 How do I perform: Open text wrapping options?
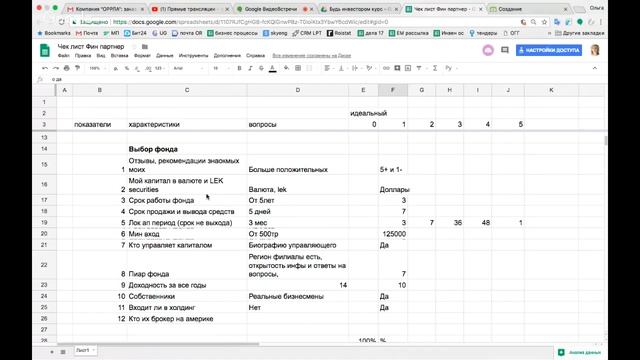[x=355, y=68]
